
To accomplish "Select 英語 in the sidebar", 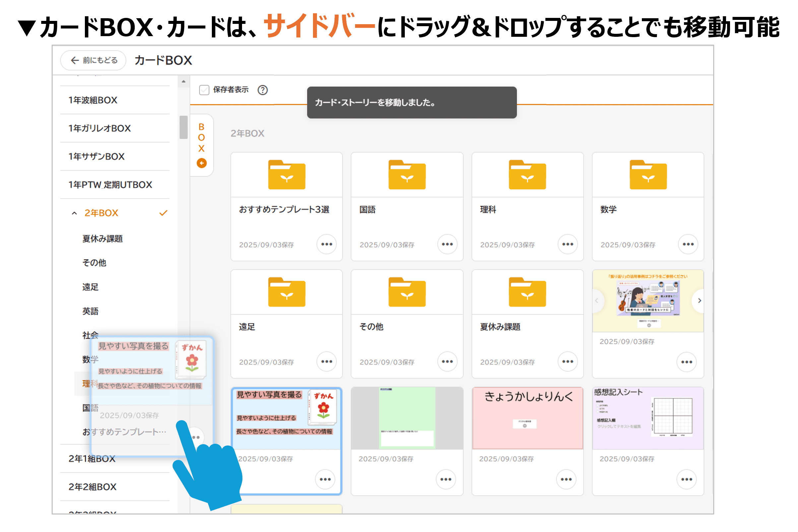I will pos(90,311).
